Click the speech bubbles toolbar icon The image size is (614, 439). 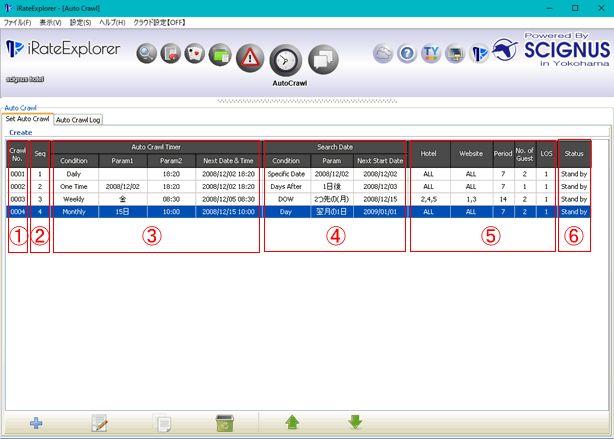coord(323,59)
